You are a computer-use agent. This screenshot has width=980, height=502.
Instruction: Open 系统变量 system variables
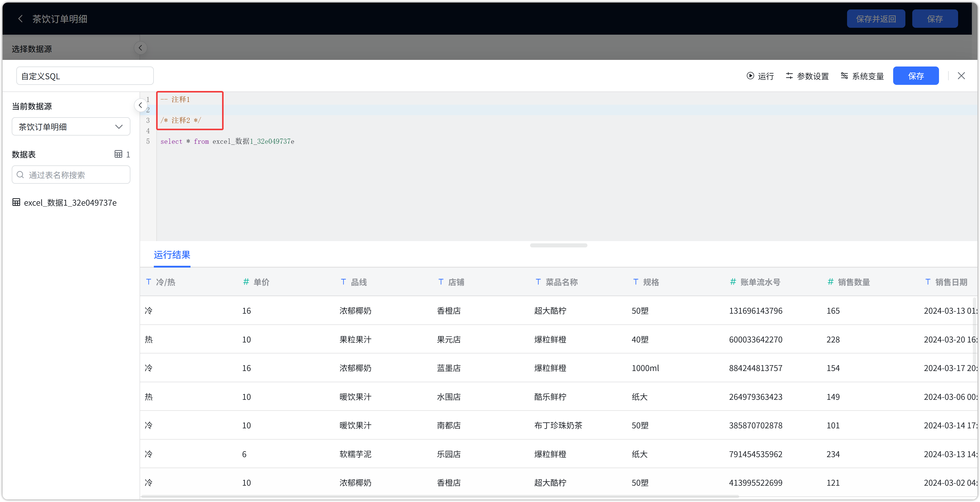tap(862, 76)
